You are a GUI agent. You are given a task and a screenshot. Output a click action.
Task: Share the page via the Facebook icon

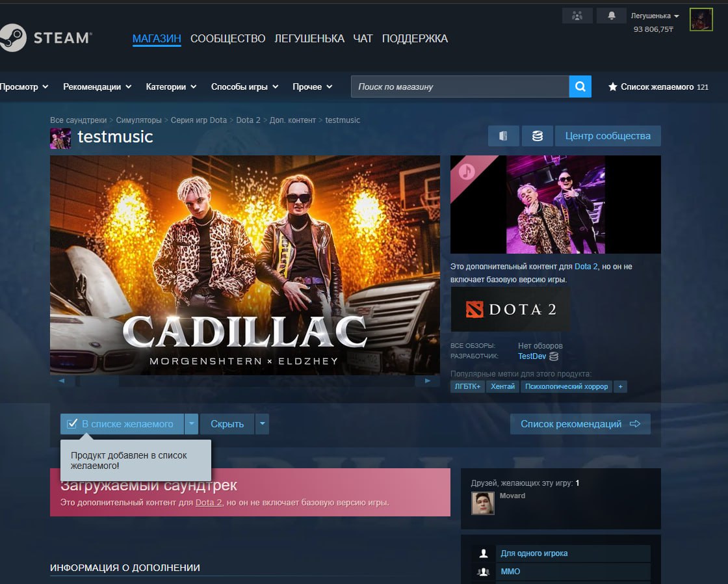[x=504, y=135]
